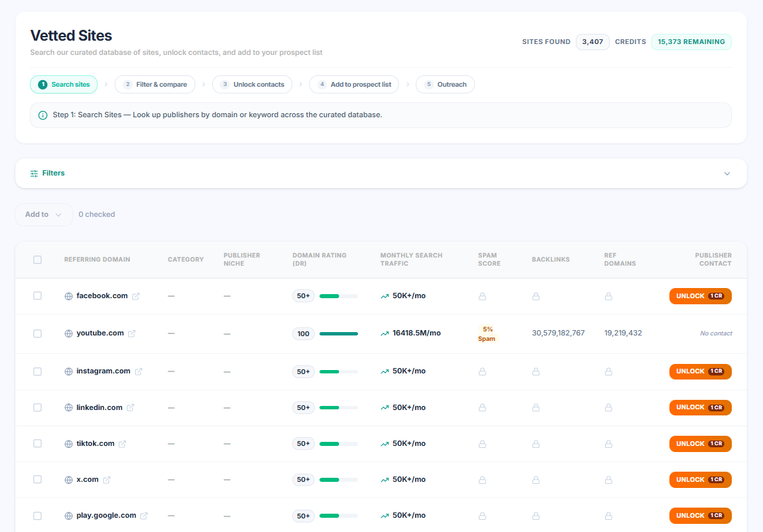Click instagram.com backlinks lock icon
Image resolution: width=763 pixels, height=532 pixels.
536,371
